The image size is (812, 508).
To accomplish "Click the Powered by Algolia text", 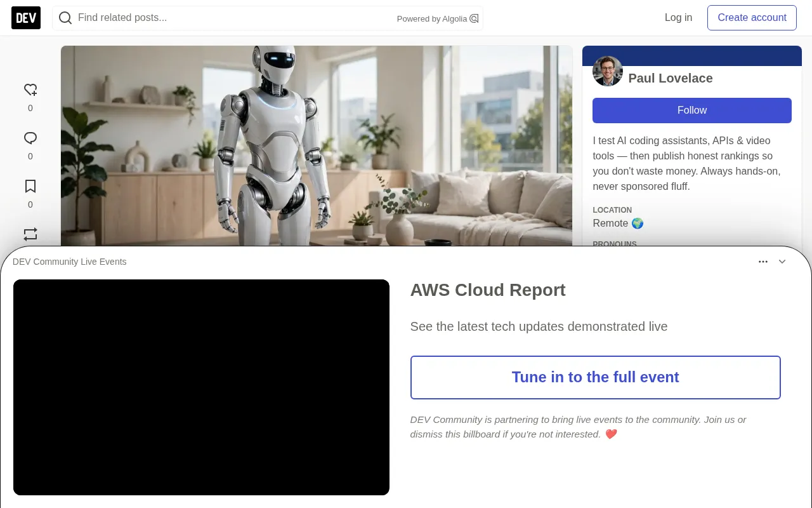I will click(x=432, y=19).
